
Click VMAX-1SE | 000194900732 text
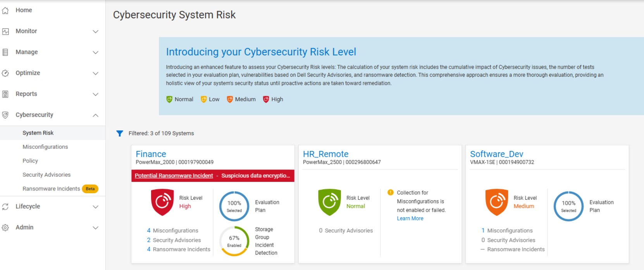(x=502, y=162)
